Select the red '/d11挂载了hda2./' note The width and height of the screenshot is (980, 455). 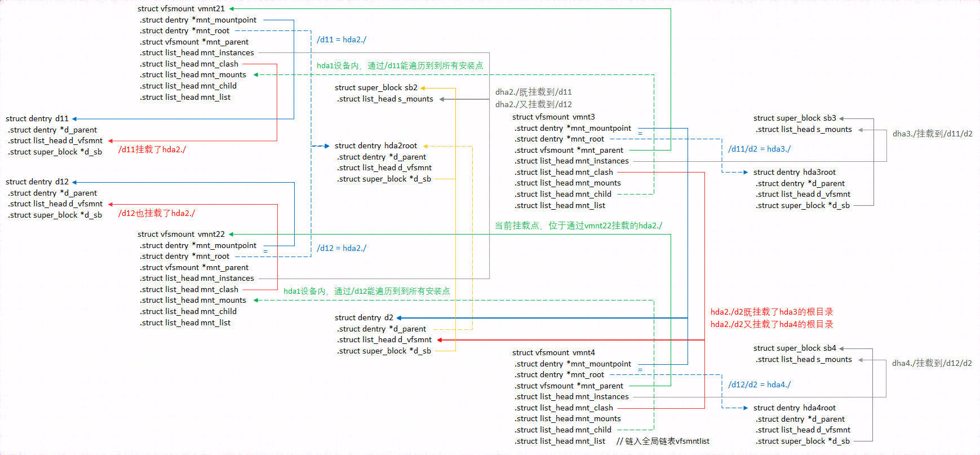(152, 149)
